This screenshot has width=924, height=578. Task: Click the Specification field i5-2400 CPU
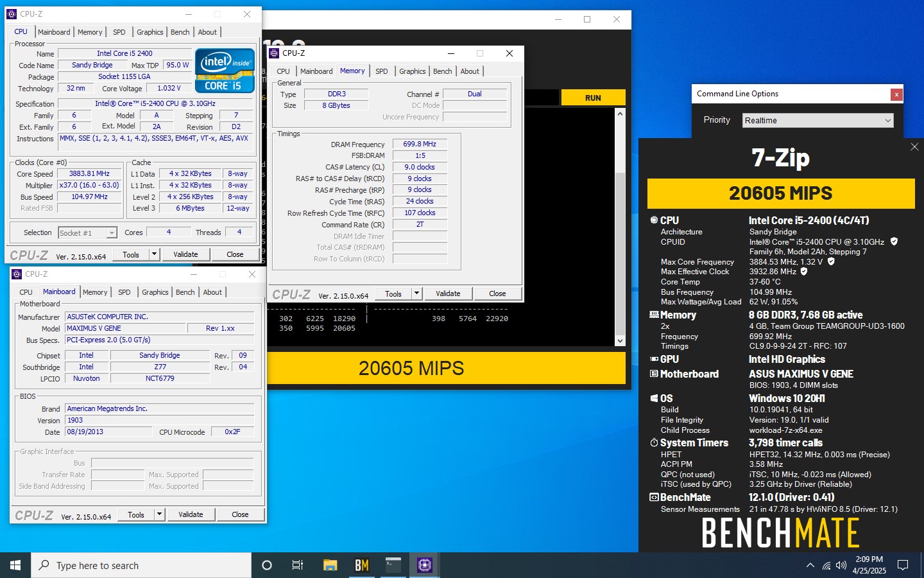coord(155,103)
